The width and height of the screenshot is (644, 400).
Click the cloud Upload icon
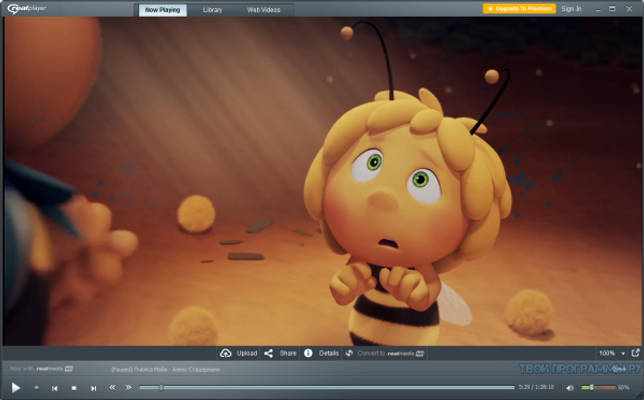[225, 353]
